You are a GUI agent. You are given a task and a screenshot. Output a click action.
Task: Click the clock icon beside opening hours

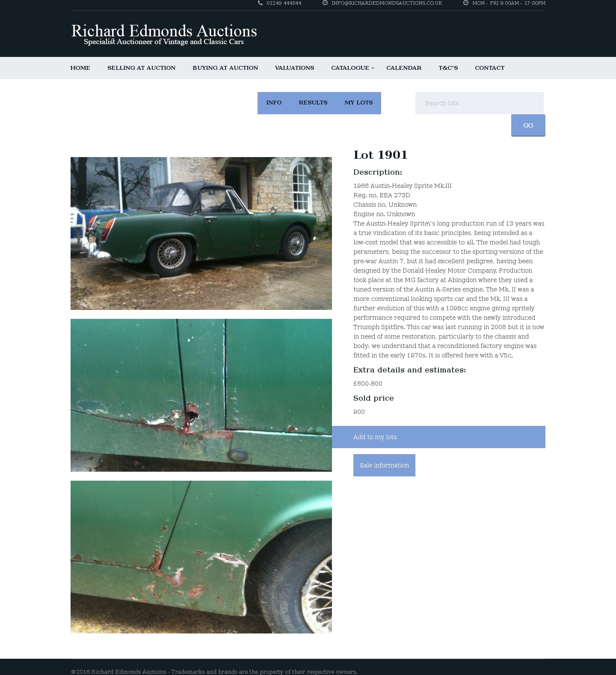466,3
